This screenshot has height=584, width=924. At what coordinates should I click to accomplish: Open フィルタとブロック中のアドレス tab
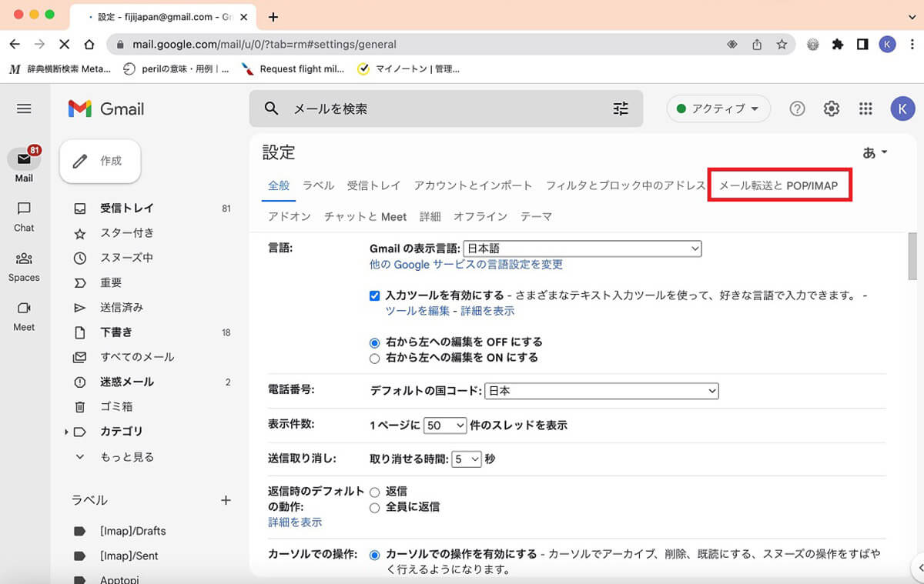click(625, 185)
